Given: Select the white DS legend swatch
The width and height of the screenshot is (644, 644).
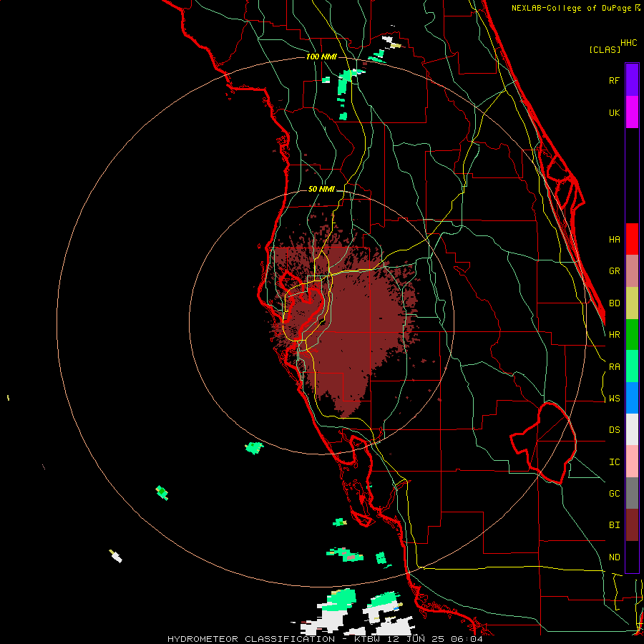Looking at the screenshot, I should click(632, 429).
